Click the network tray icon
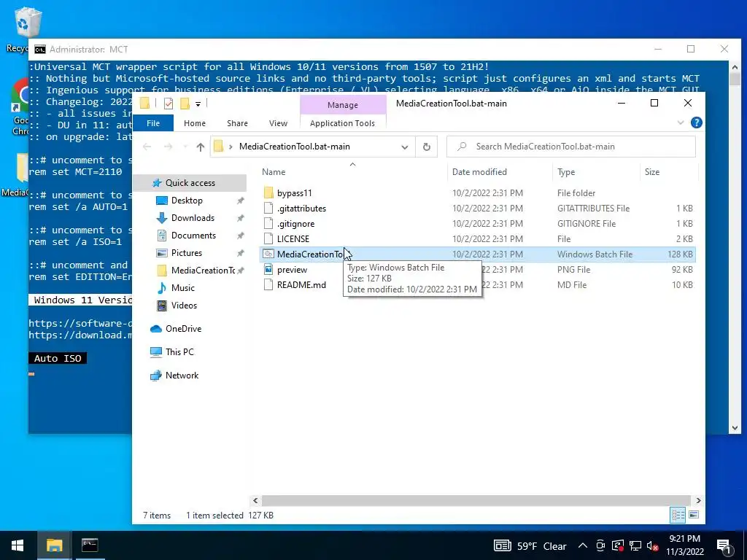 click(x=635, y=546)
